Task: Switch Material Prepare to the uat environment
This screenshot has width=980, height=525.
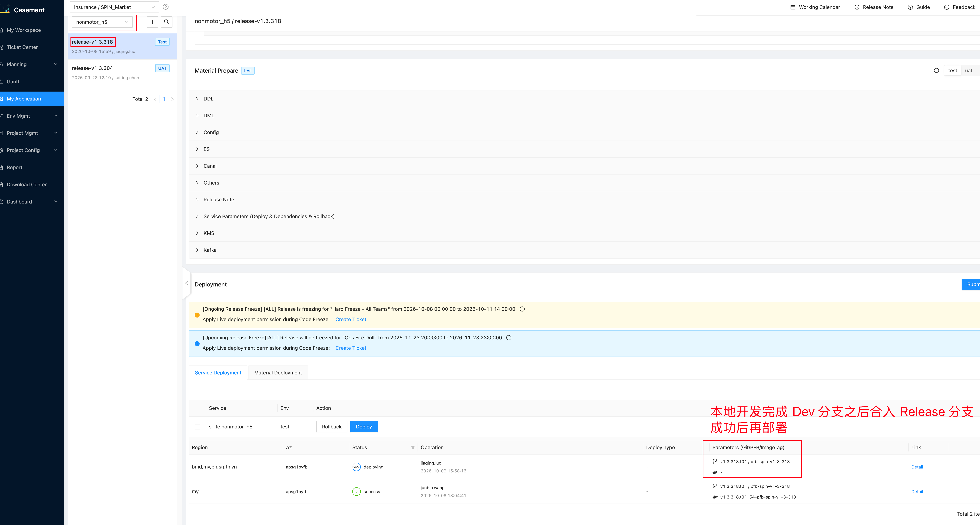Action: click(968, 71)
